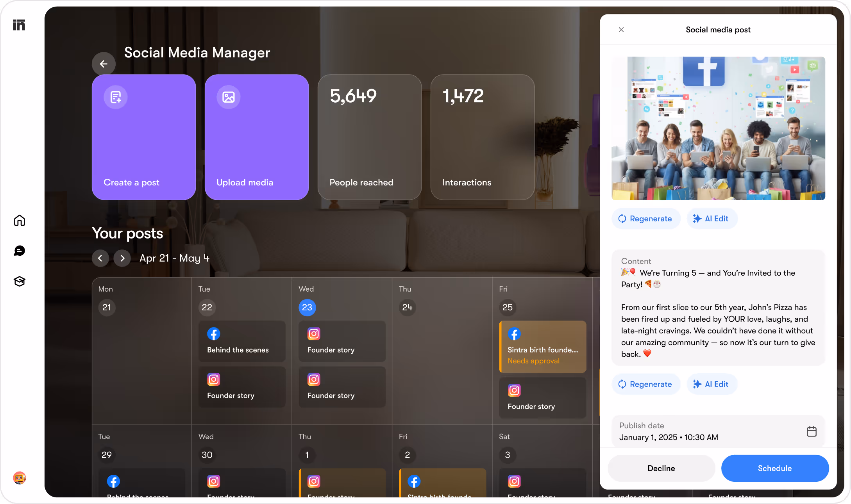
Task: Regenerate the post image
Action: (x=645, y=219)
